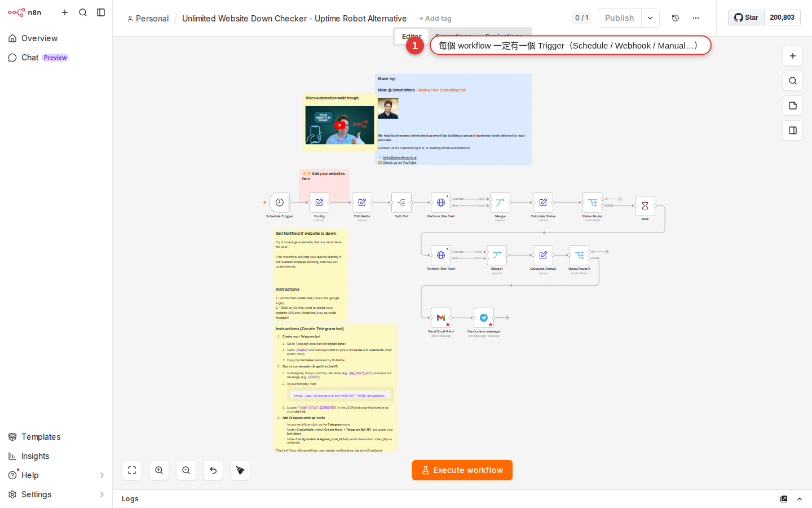Click Add tag
The image size is (812, 508).
coord(435,19)
